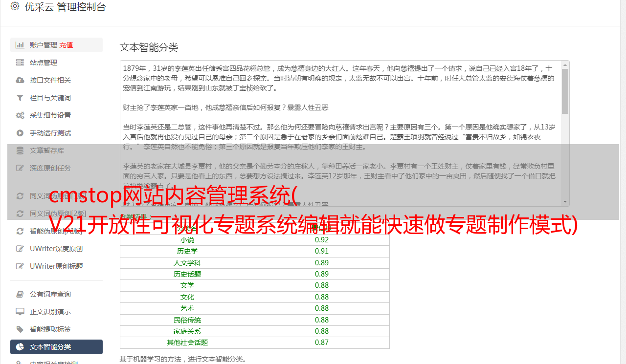Click the play circle icon for 手动运行测试
626x364 pixels.
(x=20, y=133)
